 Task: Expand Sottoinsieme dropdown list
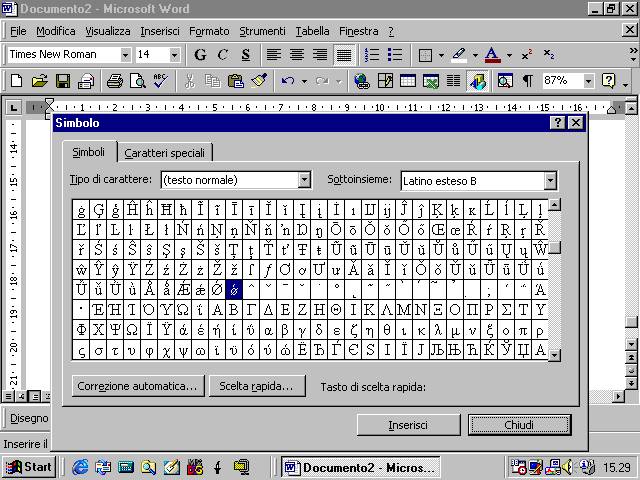click(550, 180)
